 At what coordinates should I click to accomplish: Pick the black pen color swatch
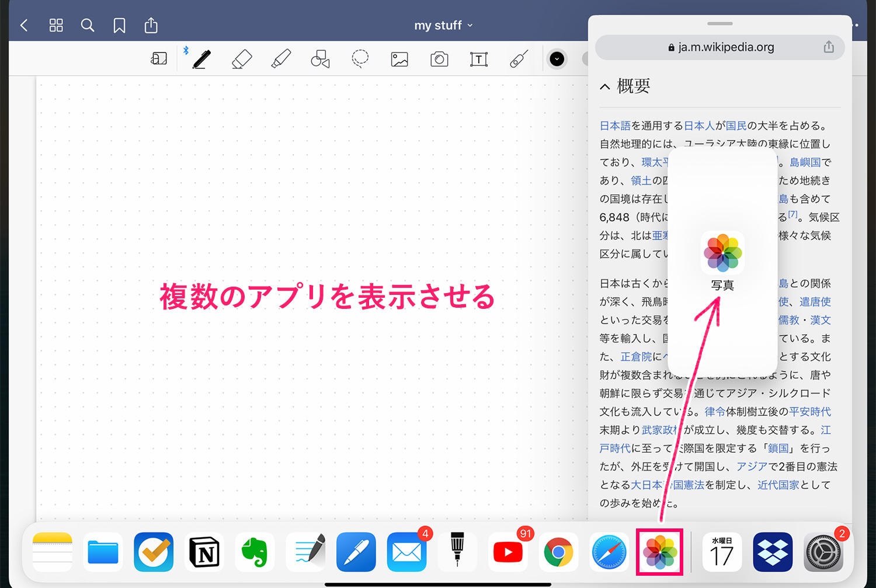pyautogui.click(x=557, y=59)
